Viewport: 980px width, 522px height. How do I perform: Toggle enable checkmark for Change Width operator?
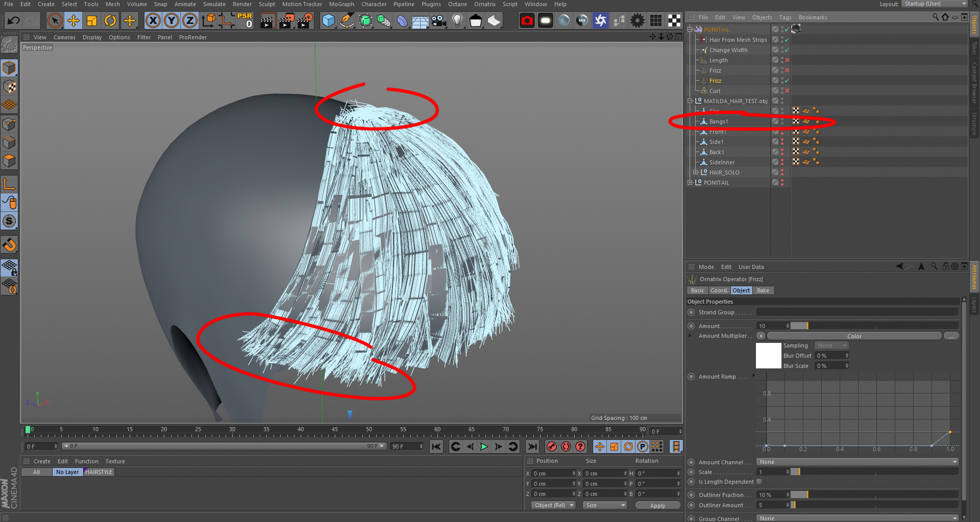pos(787,50)
